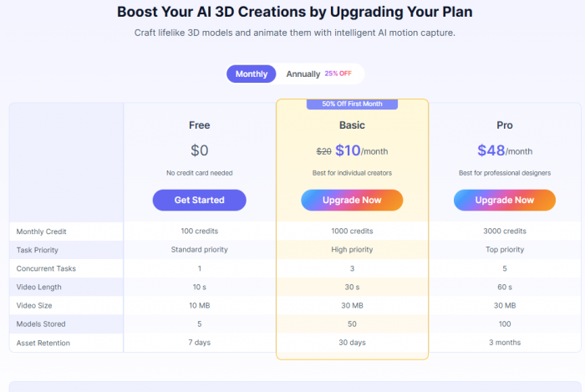Viewport: 585px width, 392px height.
Task: Click the Monthly Credit row label
Action: 42,231
